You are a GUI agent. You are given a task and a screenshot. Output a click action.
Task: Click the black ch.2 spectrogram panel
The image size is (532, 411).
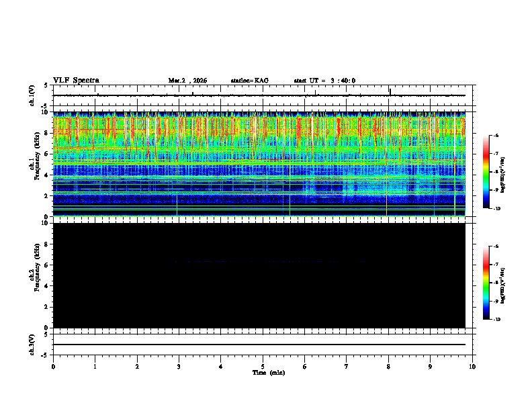pyautogui.click(x=259, y=275)
